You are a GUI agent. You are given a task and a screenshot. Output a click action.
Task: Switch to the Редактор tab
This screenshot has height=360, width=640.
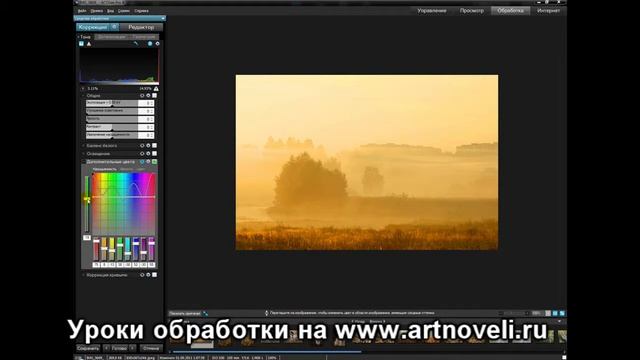(141, 27)
